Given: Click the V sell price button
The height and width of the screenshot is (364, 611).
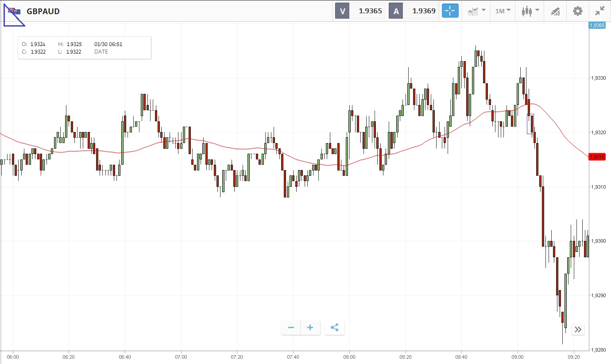Looking at the screenshot, I should [x=360, y=11].
